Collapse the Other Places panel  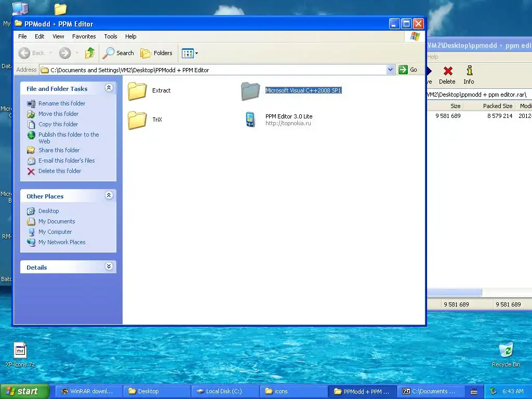pos(109,195)
